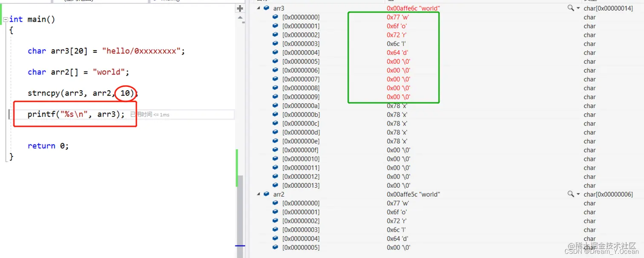Select arr3 element name [0x00000012]
This screenshot has width=644, height=258.
[301, 177]
